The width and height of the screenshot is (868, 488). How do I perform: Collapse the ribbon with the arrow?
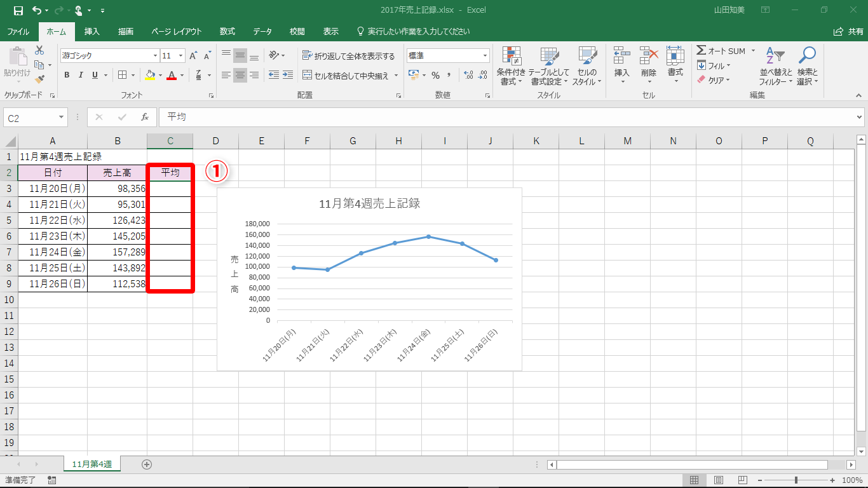coord(859,95)
